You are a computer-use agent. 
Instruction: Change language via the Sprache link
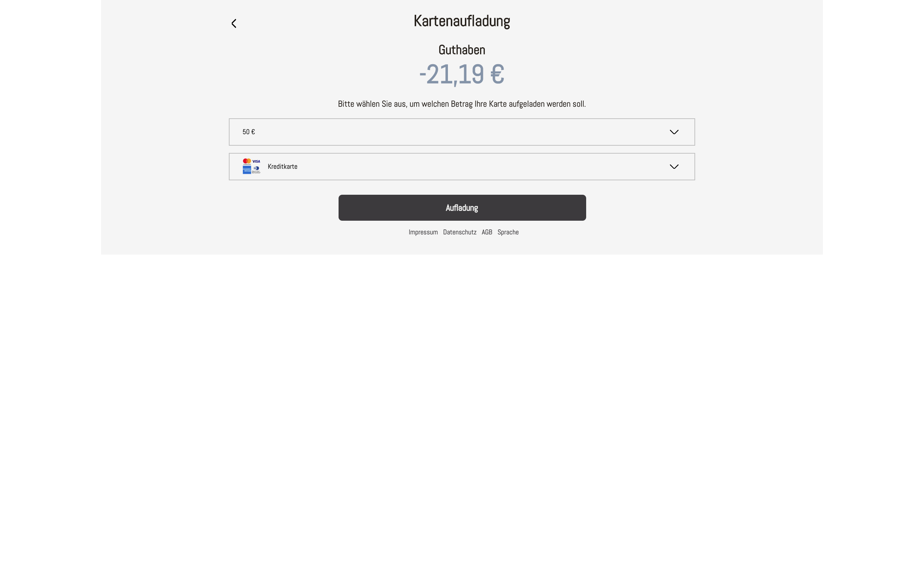pyautogui.click(x=508, y=232)
